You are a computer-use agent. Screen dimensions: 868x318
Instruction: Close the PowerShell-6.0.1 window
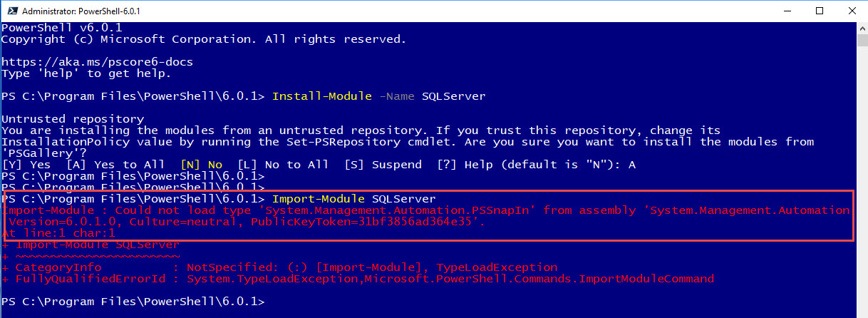(852, 11)
